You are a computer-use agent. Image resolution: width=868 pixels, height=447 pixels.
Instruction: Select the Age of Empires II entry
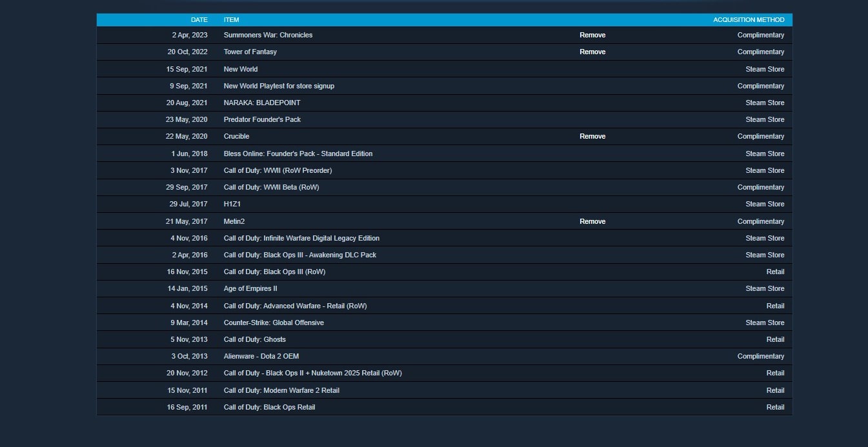point(250,288)
